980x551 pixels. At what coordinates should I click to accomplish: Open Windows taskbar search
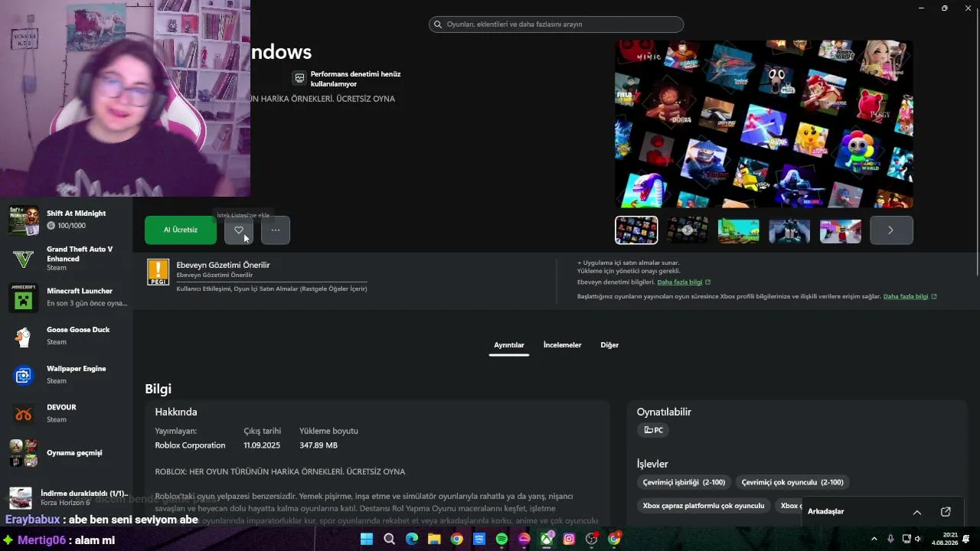click(389, 540)
